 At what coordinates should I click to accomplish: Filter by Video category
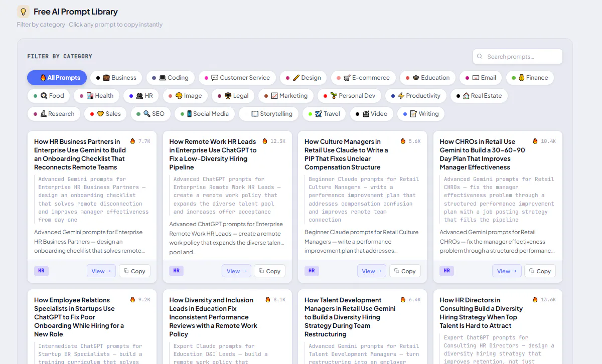(x=372, y=114)
